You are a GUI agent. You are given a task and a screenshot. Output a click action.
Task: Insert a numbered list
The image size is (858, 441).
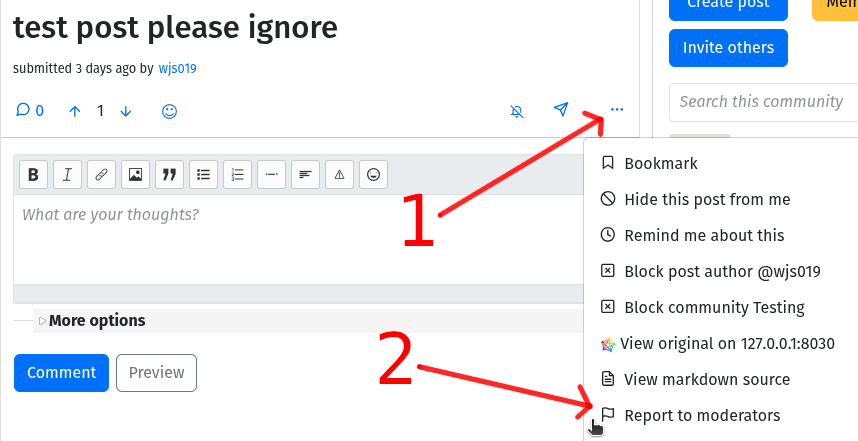pos(237,175)
